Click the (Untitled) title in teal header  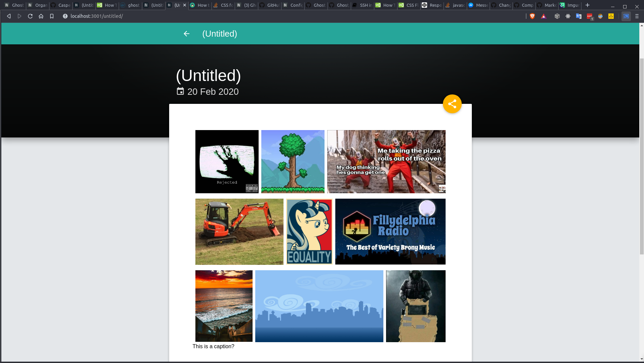click(220, 34)
